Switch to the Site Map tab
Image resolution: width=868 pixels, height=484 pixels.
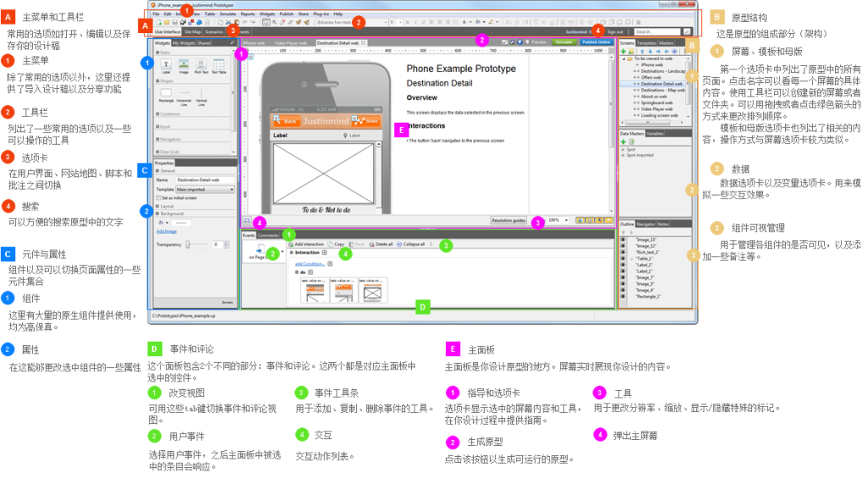(192, 31)
